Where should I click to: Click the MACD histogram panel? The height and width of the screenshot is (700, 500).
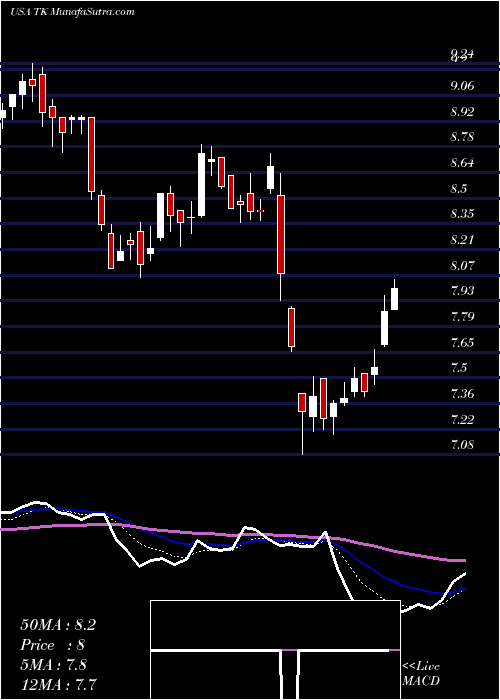(x=275, y=650)
